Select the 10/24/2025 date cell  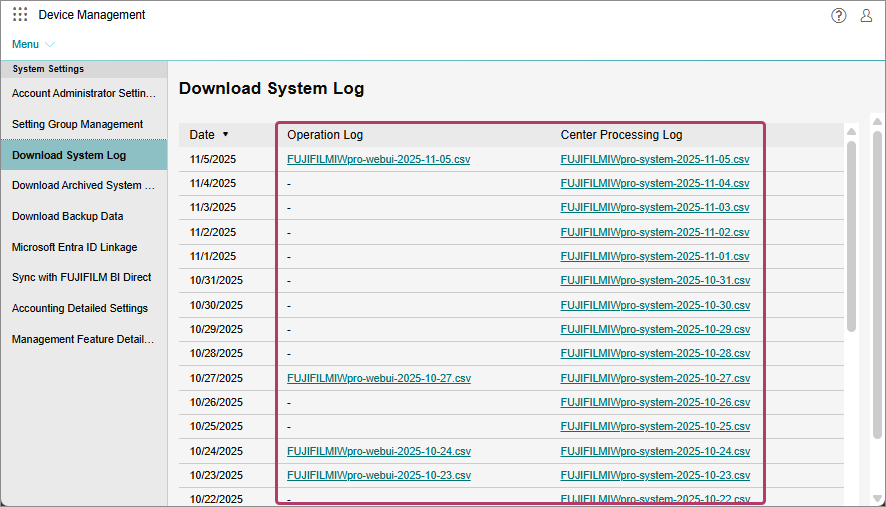216,451
